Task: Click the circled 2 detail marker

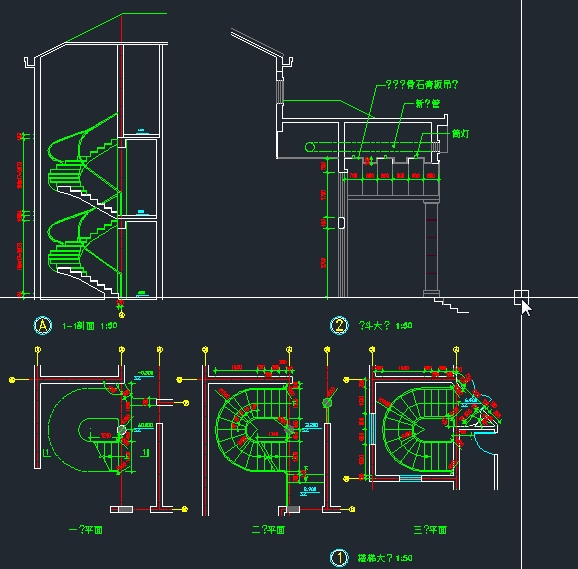Action: coord(339,325)
